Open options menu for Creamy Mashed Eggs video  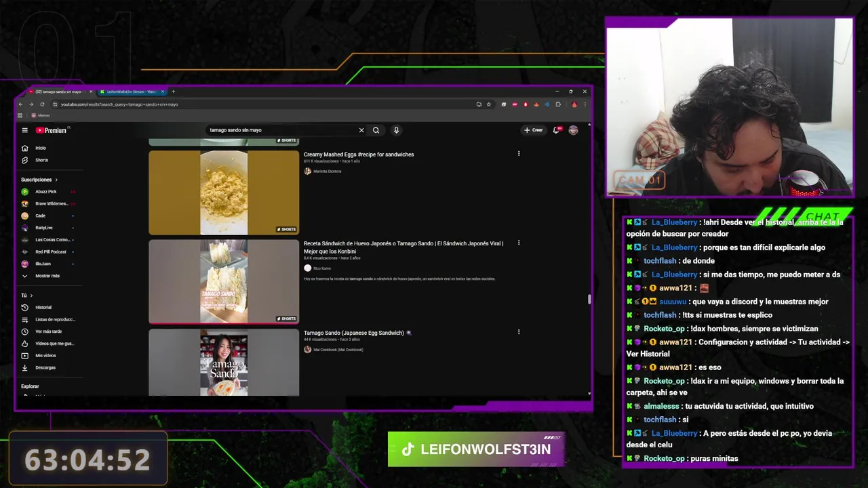(x=519, y=154)
